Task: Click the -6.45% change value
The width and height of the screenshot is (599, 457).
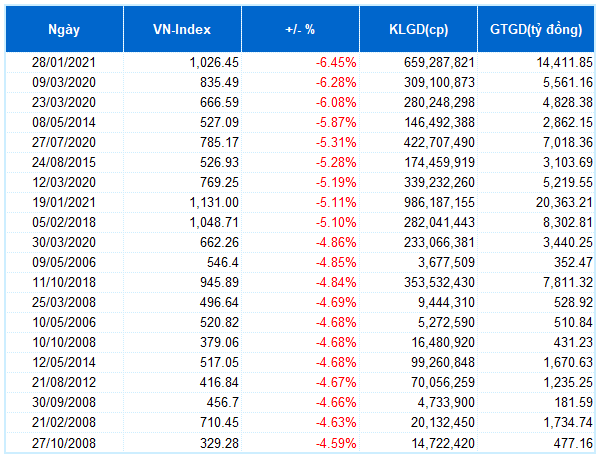Action: tap(336, 62)
